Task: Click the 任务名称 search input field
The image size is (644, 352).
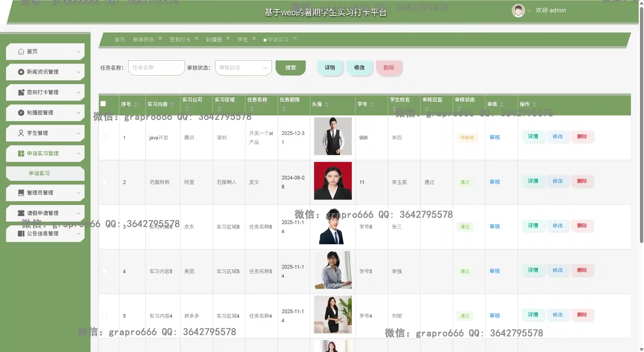Action: [156, 68]
